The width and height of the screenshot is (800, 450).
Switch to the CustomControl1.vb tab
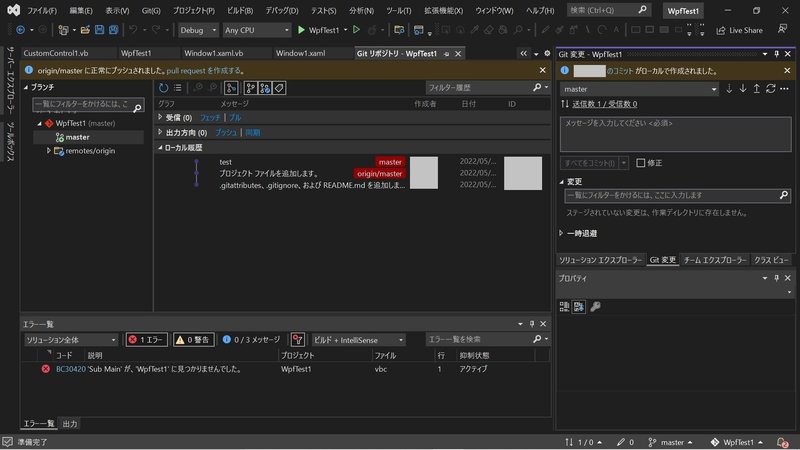(56, 53)
